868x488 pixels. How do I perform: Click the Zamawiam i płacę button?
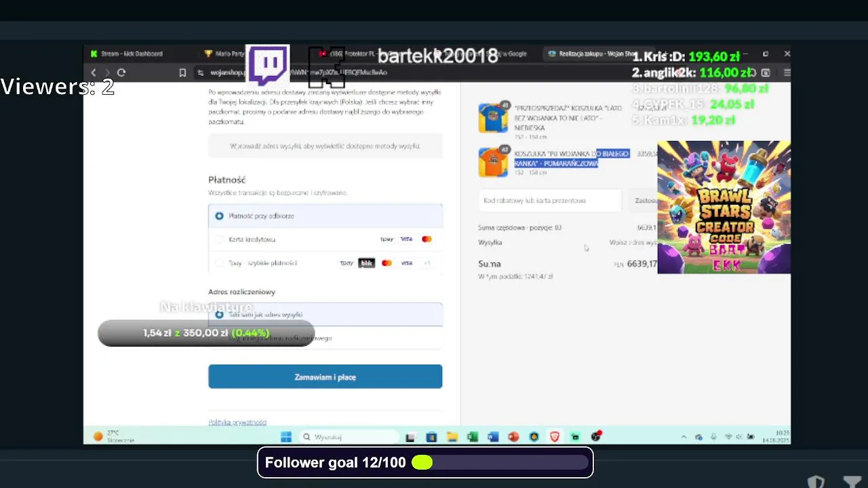click(325, 377)
